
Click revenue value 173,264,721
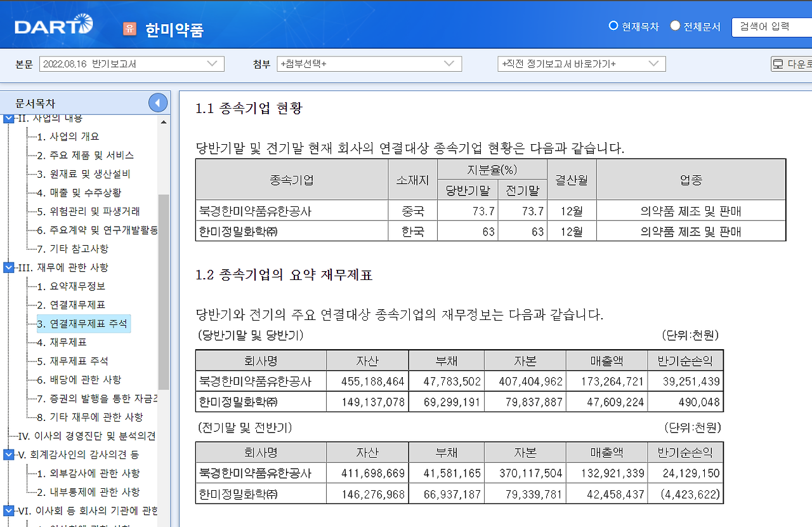coord(612,382)
